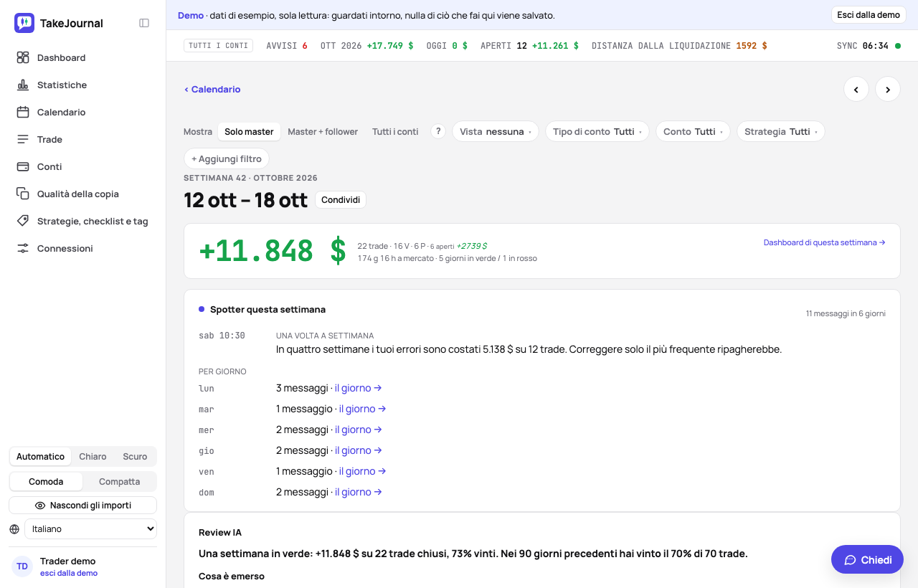Open the Strategia Tutti dropdown
918x588 pixels.
(x=781, y=132)
